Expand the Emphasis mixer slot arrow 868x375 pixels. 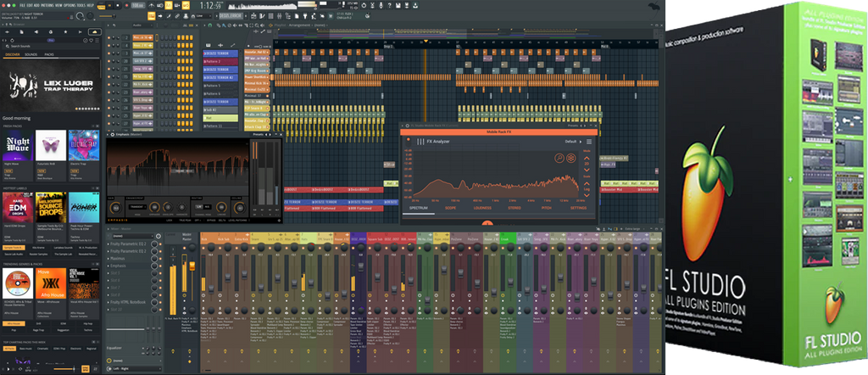pyautogui.click(x=108, y=266)
